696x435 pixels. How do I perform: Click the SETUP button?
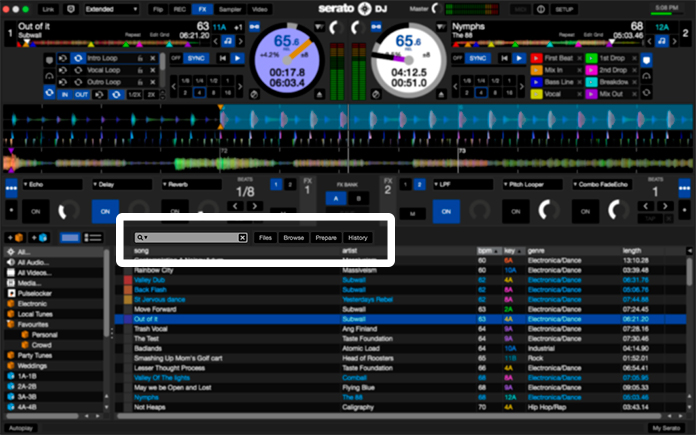564,9
